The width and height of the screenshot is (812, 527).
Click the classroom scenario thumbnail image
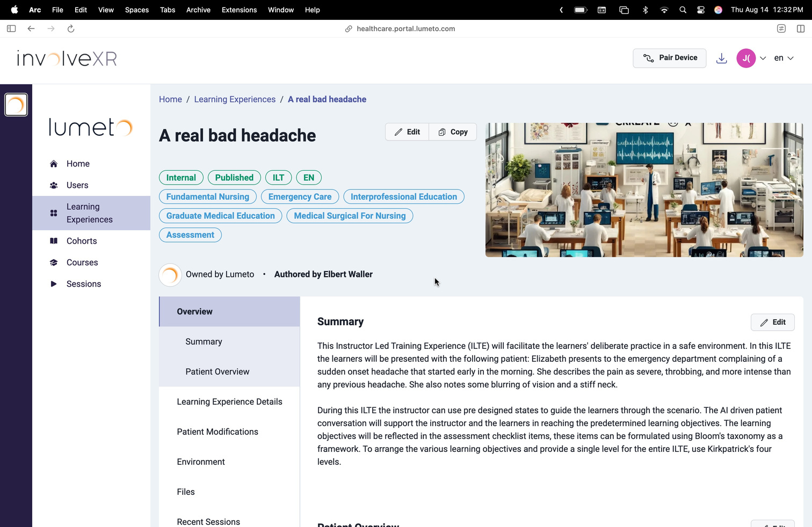(x=644, y=190)
